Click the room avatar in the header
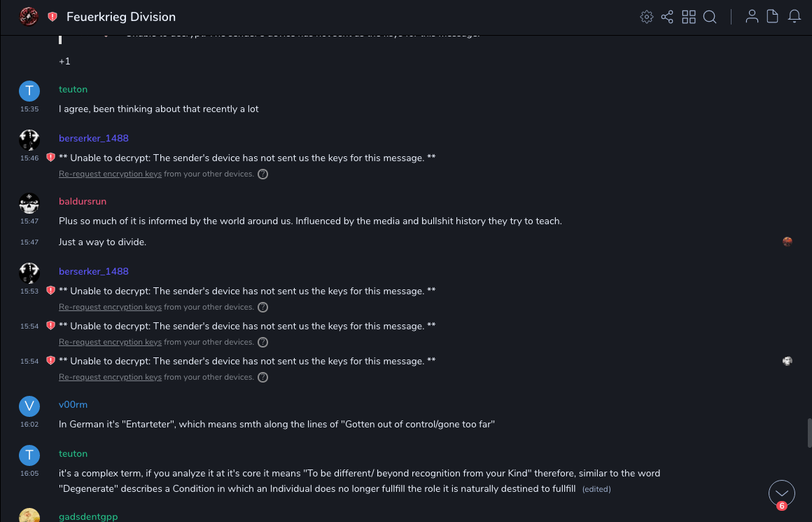Screen dimensions: 812x522 click(x=29, y=17)
